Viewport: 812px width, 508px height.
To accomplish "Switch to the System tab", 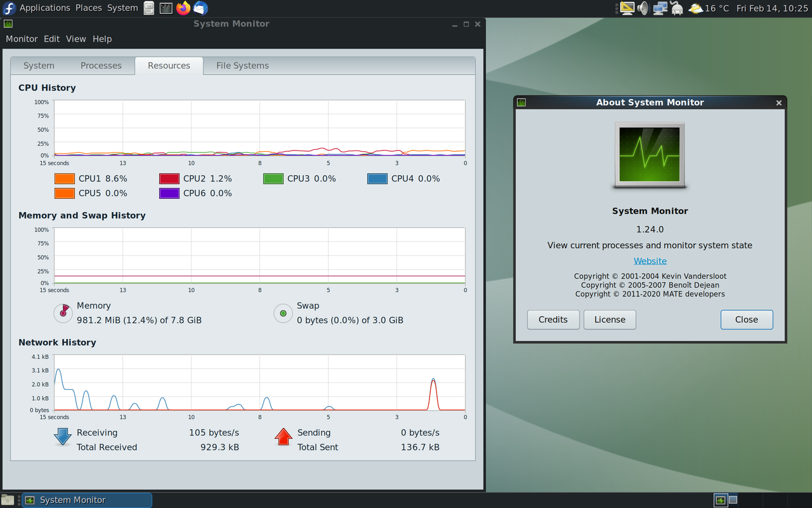I will click(39, 65).
